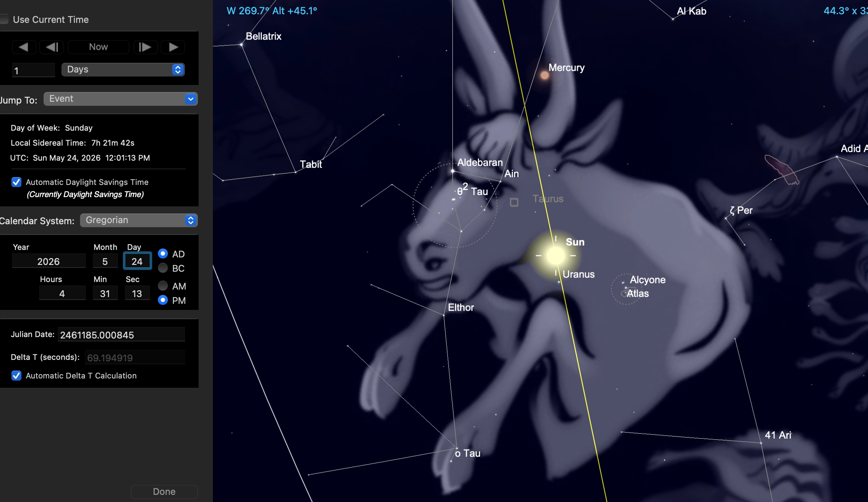Click the Taurus constellation square marker
Image resolution: width=868 pixels, height=502 pixels.
point(514,202)
